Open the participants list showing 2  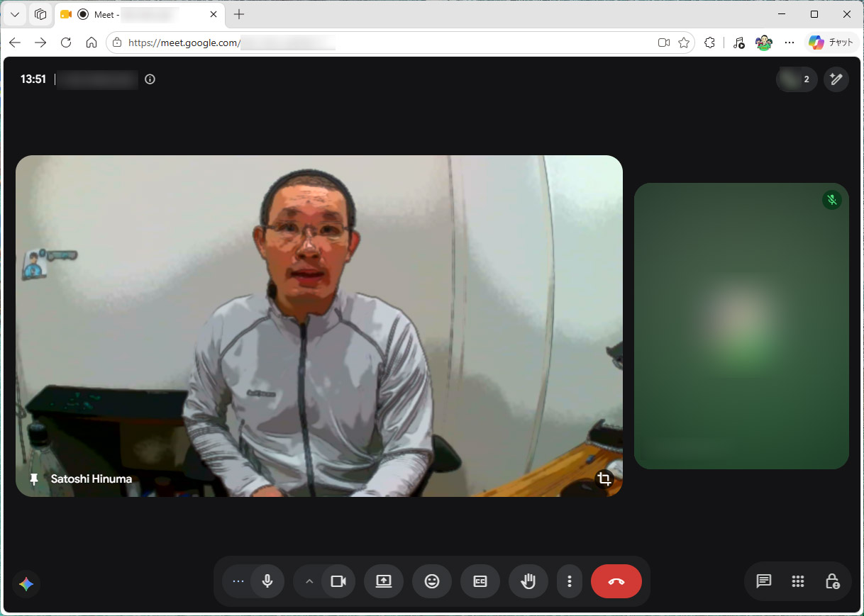coord(797,79)
